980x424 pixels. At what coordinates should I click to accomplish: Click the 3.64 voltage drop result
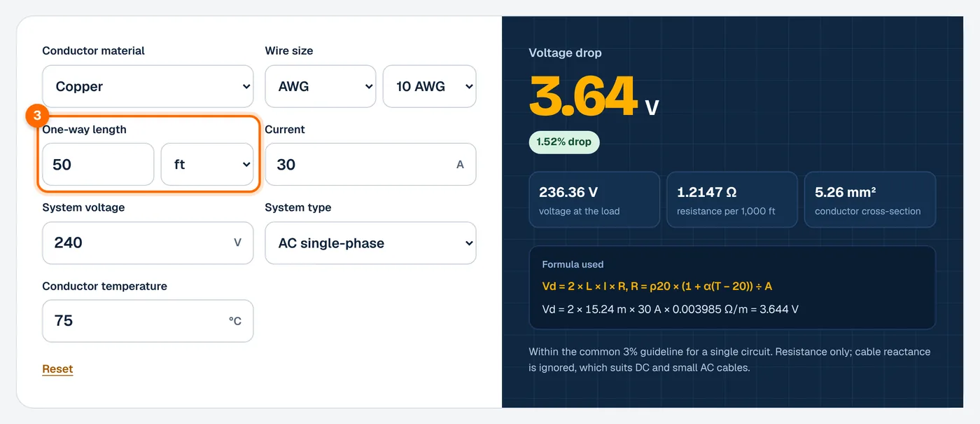[582, 95]
